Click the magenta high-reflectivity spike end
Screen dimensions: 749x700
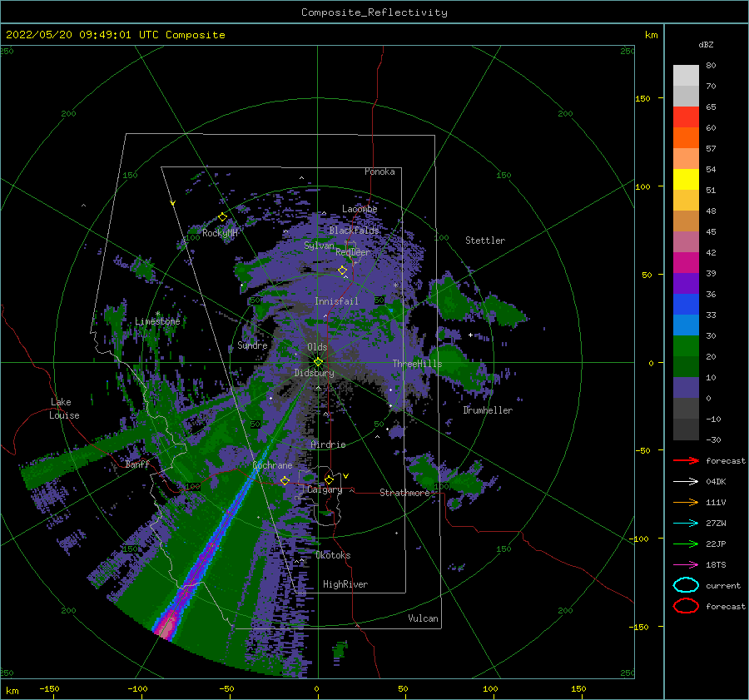(x=167, y=625)
